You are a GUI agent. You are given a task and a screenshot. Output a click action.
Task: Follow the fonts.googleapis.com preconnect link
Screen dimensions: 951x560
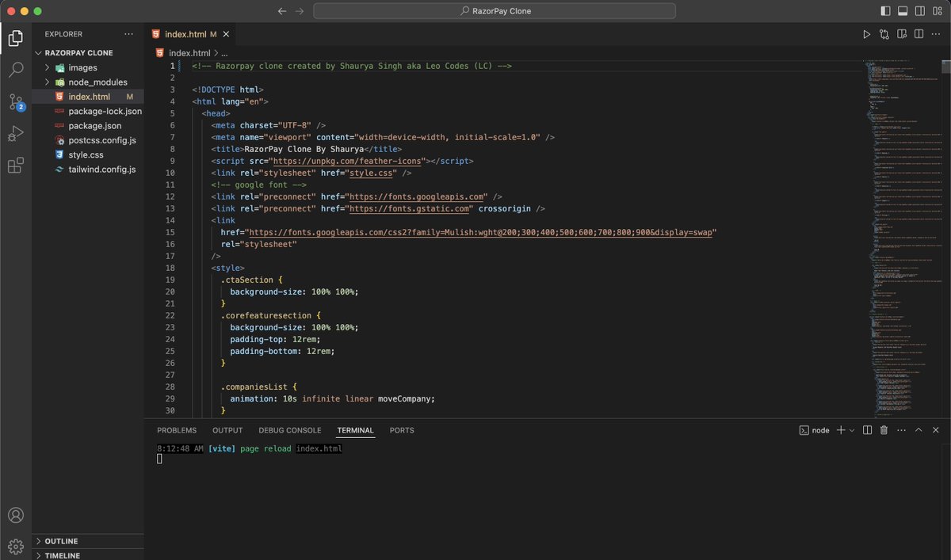[x=416, y=196]
